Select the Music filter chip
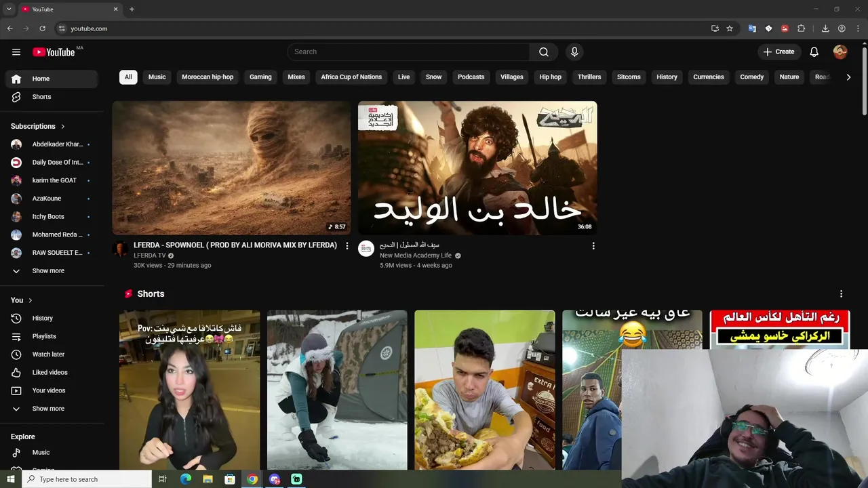Image resolution: width=868 pixels, height=488 pixels. pos(157,77)
